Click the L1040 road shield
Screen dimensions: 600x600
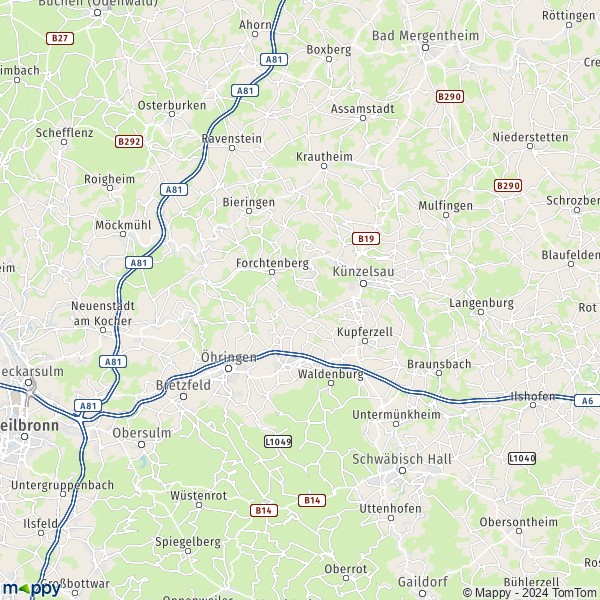point(522,458)
